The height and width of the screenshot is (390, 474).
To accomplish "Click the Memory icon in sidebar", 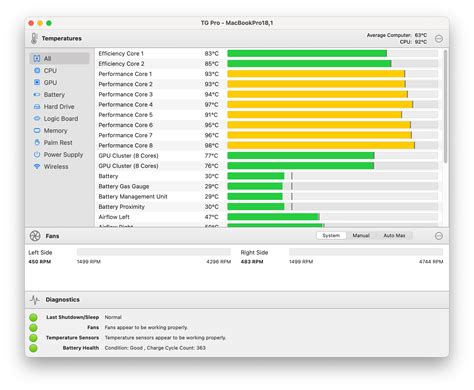I will (x=37, y=131).
